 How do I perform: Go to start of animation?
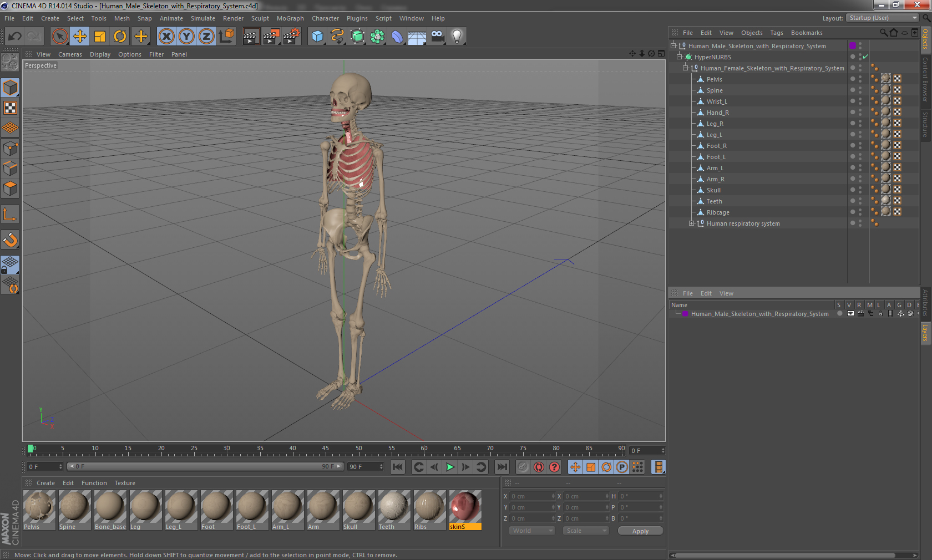click(x=398, y=467)
